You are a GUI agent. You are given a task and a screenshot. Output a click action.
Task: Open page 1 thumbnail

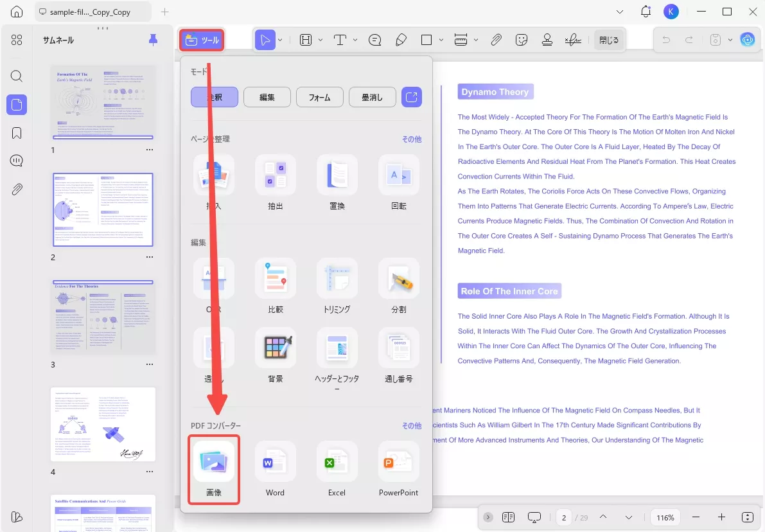(103, 103)
